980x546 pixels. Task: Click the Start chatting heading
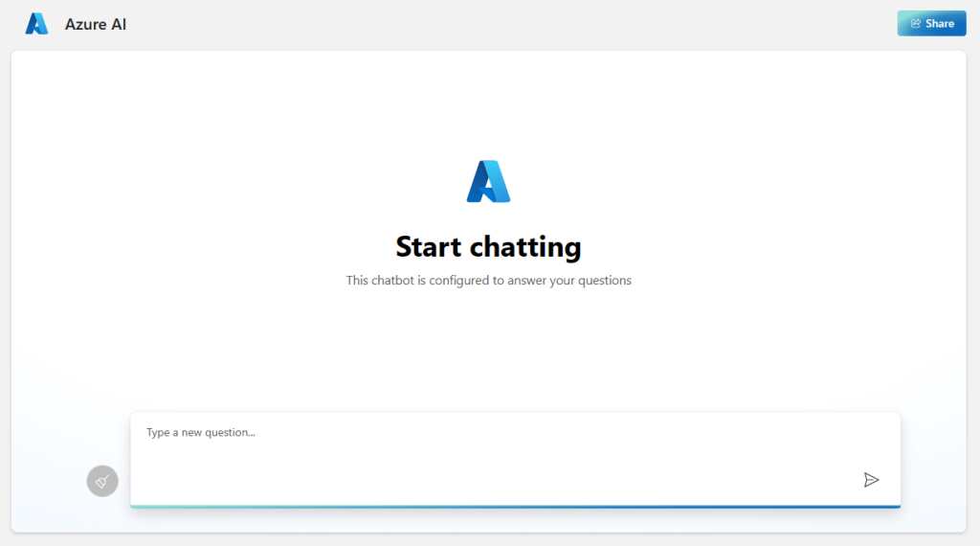(488, 247)
